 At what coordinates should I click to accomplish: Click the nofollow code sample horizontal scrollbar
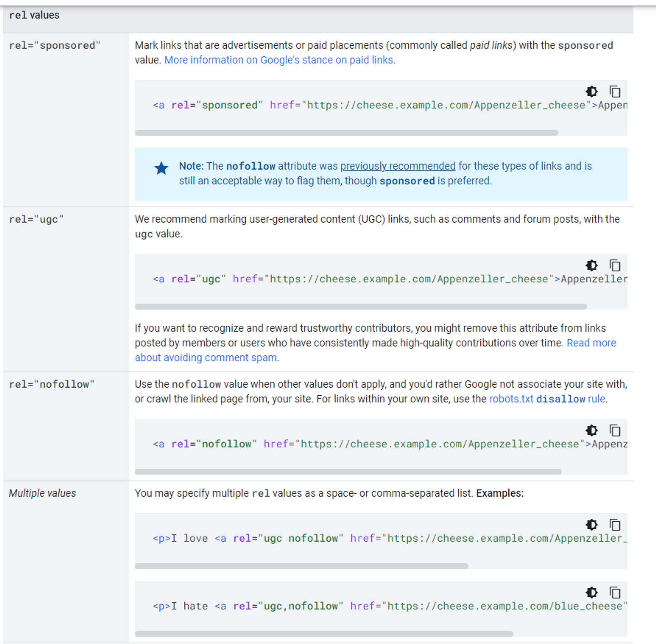click(348, 472)
